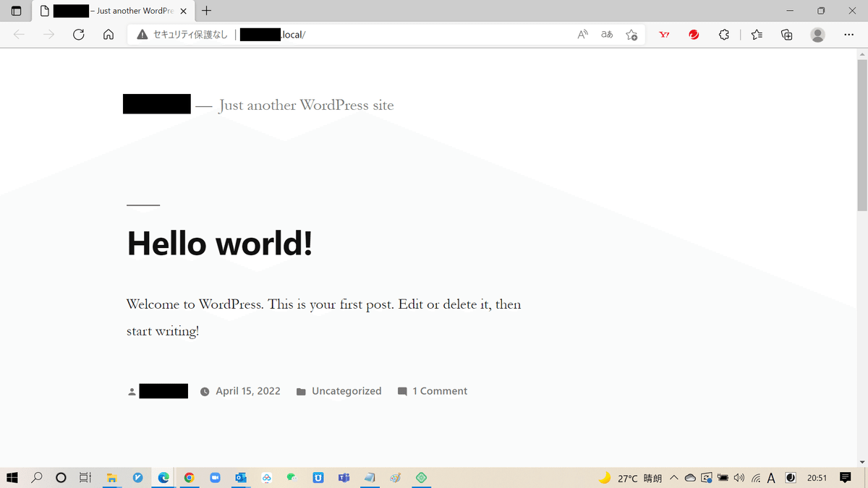
Task: Open the Collections icon
Action: coord(787,34)
